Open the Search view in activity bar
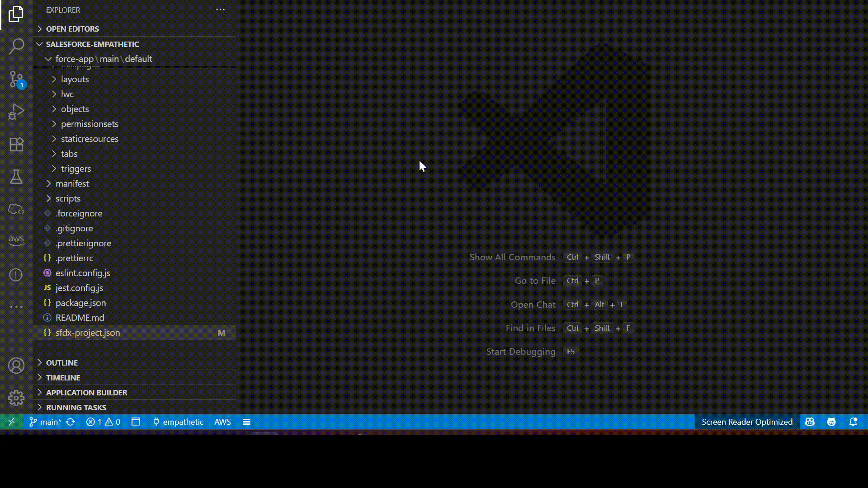The width and height of the screenshot is (868, 488). point(16,46)
